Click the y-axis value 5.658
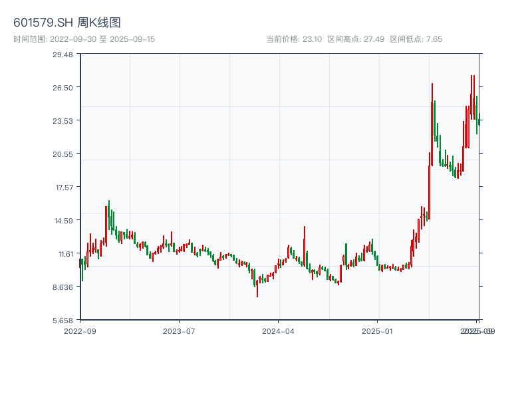Image resolution: width=532 pixels, height=399 pixels. (x=63, y=321)
